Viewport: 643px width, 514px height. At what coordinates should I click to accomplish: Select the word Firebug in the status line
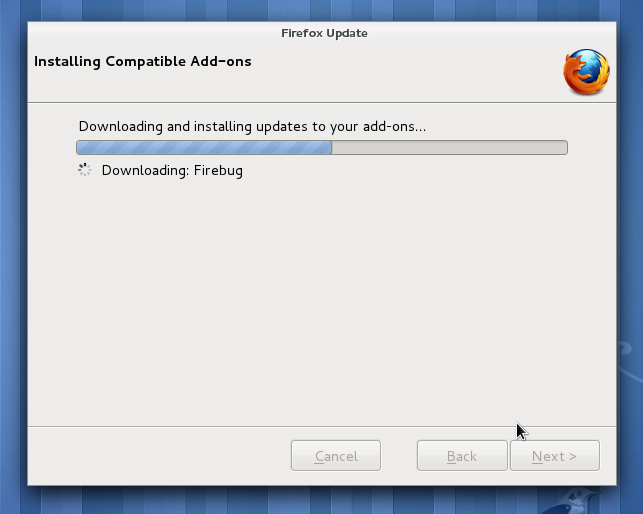(x=218, y=170)
